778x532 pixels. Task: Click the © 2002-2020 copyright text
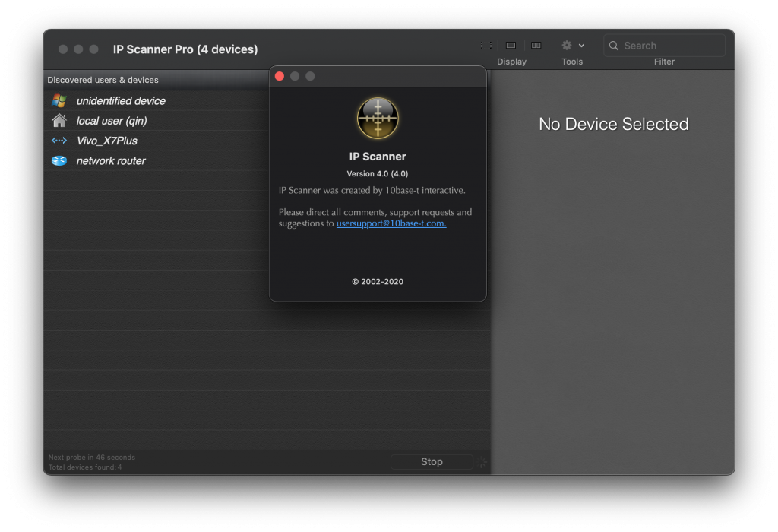(x=378, y=281)
